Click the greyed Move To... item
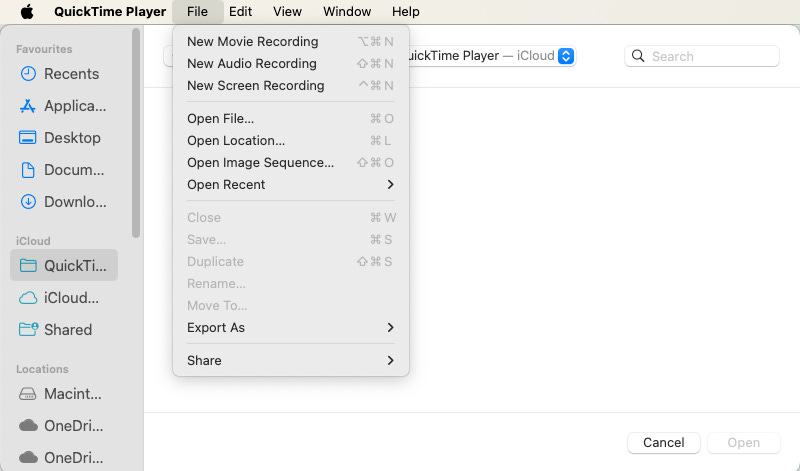Viewport: 800px width, 471px height. pyautogui.click(x=291, y=305)
